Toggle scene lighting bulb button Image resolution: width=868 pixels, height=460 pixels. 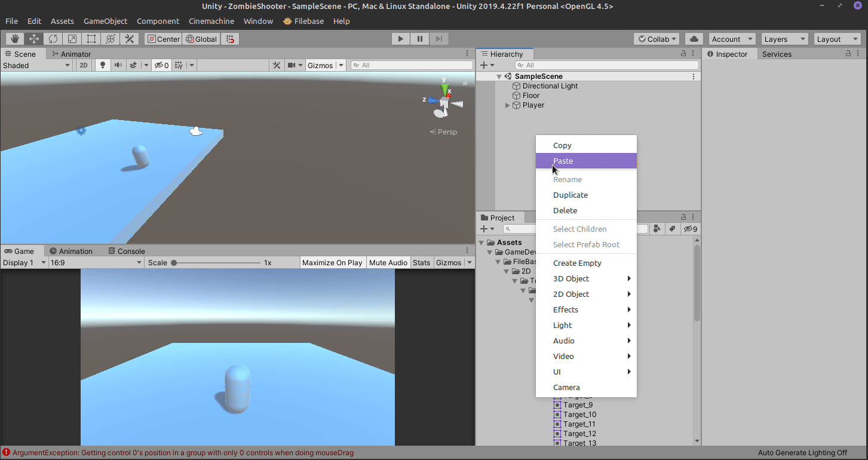click(x=103, y=65)
